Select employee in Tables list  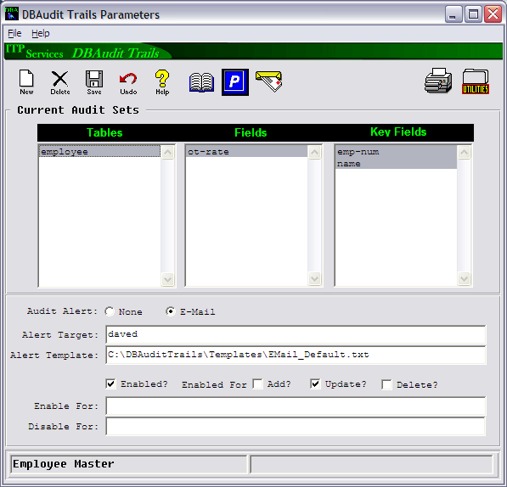(100, 152)
